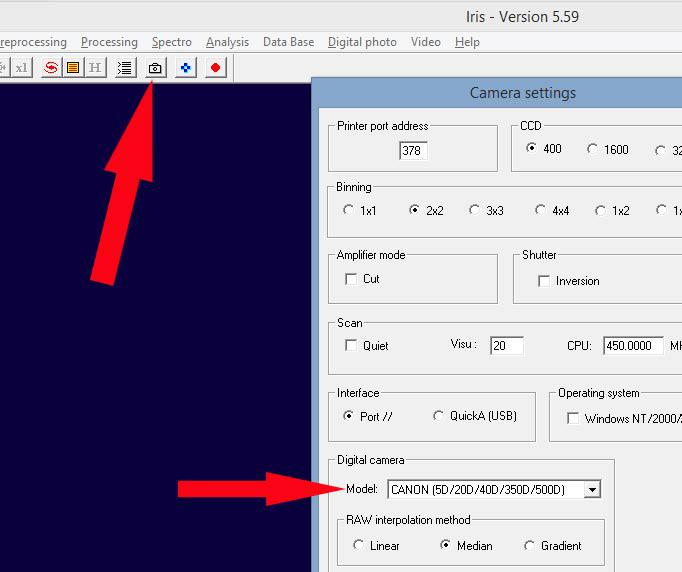The height and width of the screenshot is (572, 682).
Task: Select QuickA (USB) interface option
Action: click(x=438, y=416)
